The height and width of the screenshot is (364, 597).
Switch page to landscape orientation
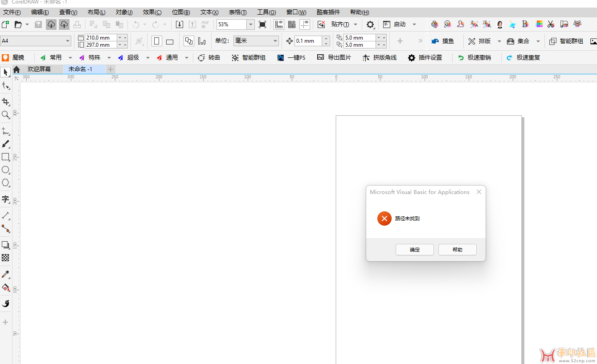click(170, 41)
